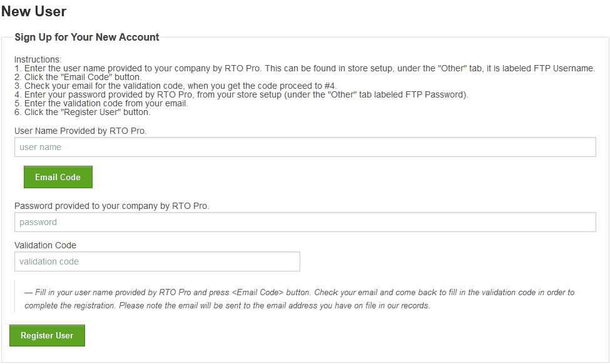Click the green Email Code button
The width and height of the screenshot is (610, 364).
pos(58,177)
